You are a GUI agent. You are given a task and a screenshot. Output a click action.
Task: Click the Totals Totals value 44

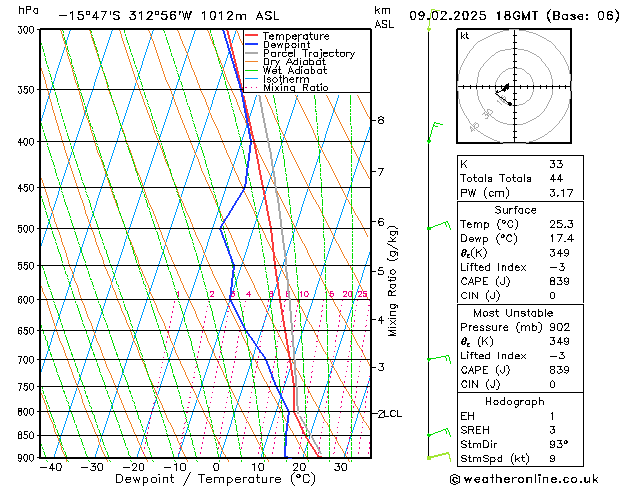556,178
